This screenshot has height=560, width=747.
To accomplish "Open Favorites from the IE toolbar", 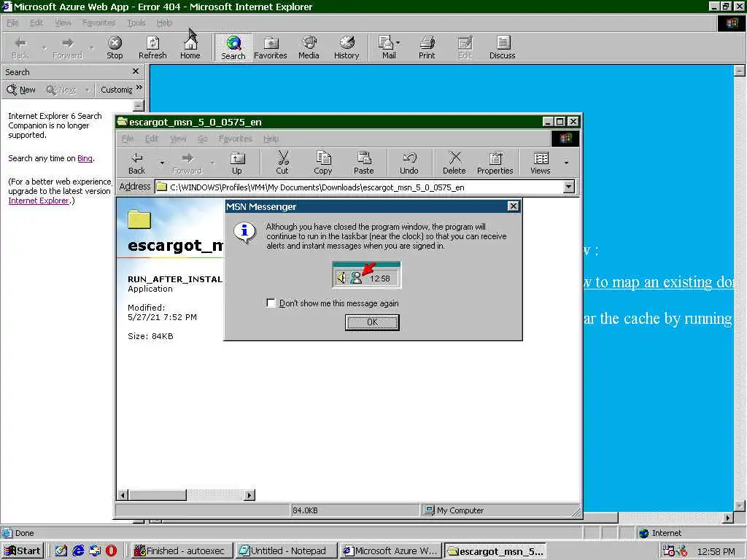I will (x=270, y=47).
